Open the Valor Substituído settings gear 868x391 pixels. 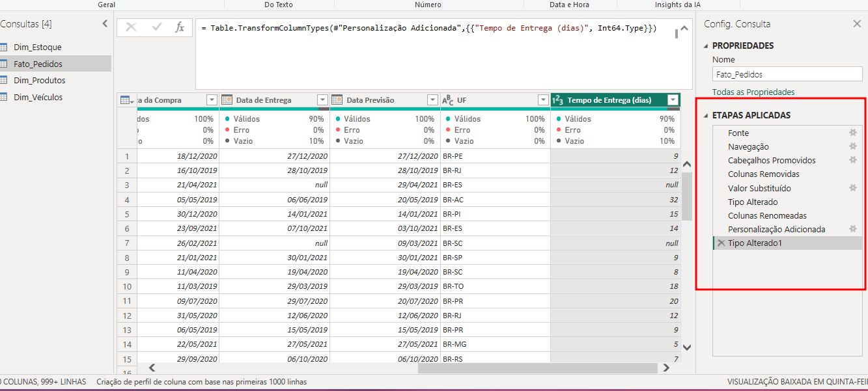[x=853, y=187]
